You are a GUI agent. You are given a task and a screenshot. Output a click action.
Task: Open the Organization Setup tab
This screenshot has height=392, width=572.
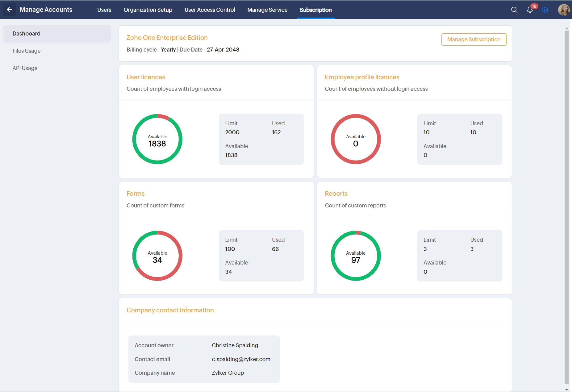(148, 10)
